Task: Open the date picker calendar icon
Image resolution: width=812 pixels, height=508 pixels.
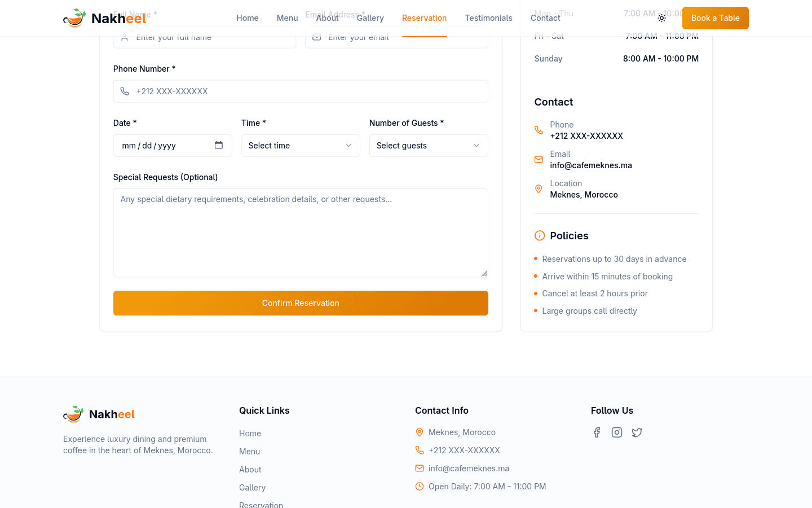Action: (219, 145)
